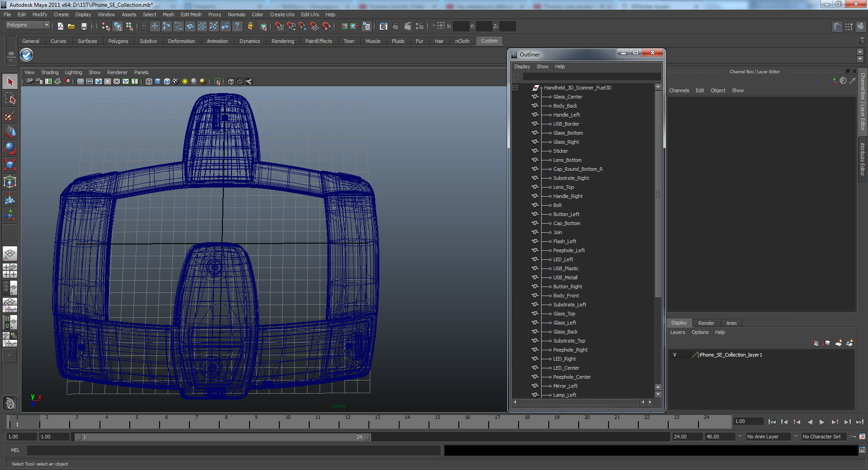Open the viewport Shading menu
This screenshot has height=470, width=868.
50,72
